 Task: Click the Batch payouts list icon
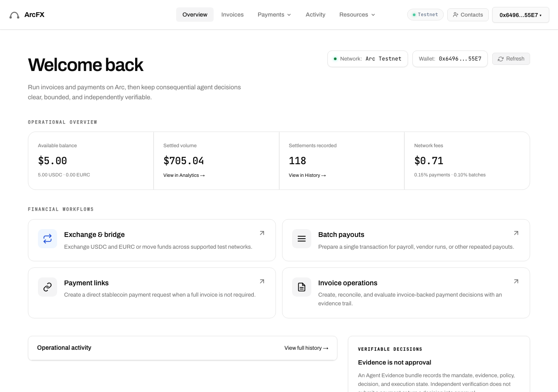pyautogui.click(x=302, y=239)
